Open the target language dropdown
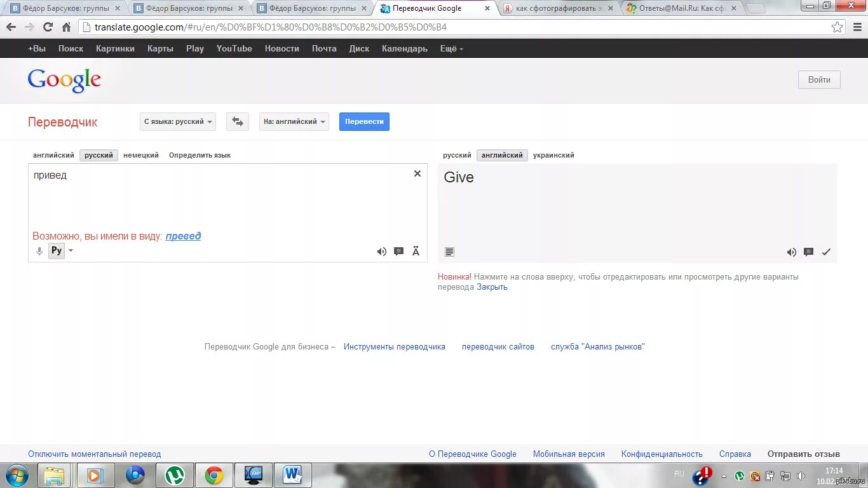 (x=294, y=121)
